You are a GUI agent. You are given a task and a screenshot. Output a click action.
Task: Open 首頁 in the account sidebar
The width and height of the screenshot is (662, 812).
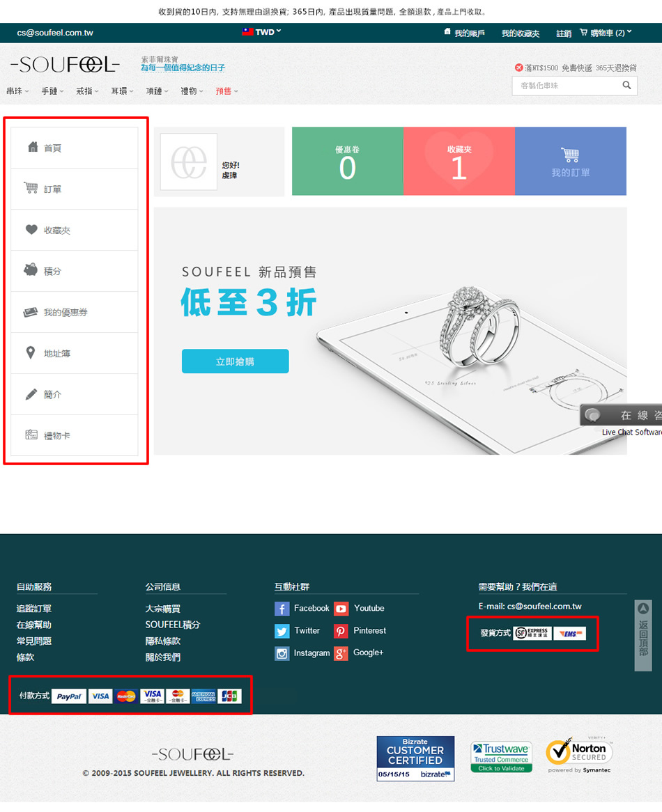point(75,148)
